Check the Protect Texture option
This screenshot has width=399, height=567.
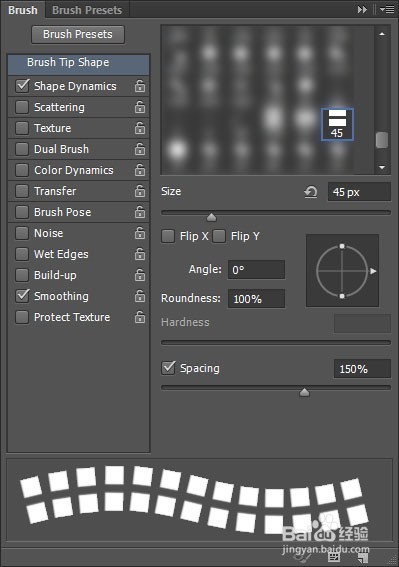[x=22, y=317]
